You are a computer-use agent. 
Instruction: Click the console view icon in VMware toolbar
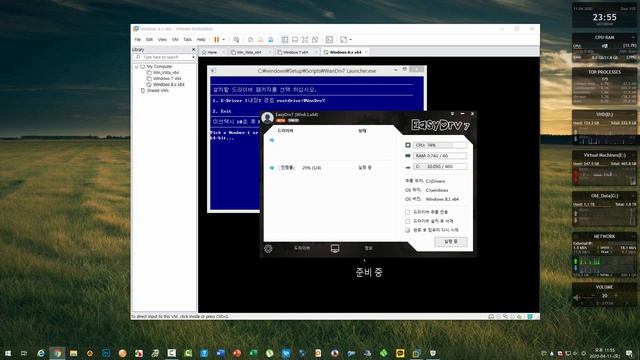pos(329,40)
